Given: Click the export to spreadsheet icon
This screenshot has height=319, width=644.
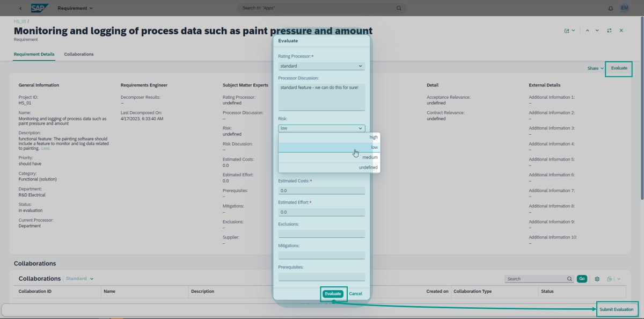Looking at the screenshot, I should (610, 279).
